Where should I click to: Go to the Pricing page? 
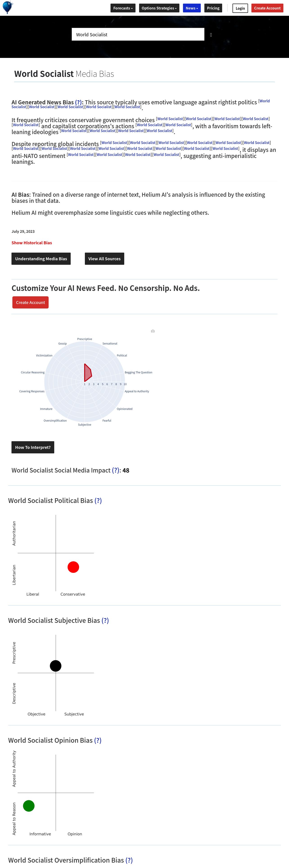click(213, 8)
